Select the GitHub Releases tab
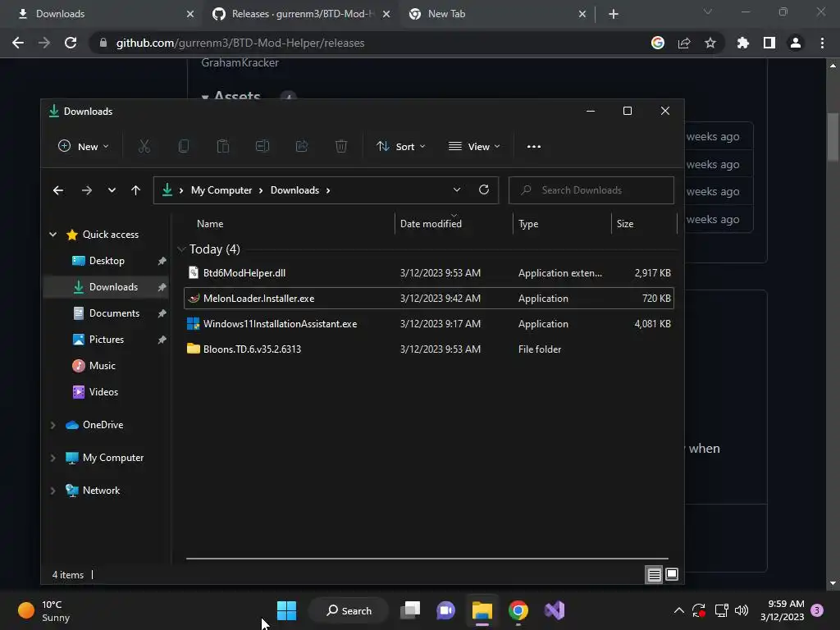 click(300, 14)
